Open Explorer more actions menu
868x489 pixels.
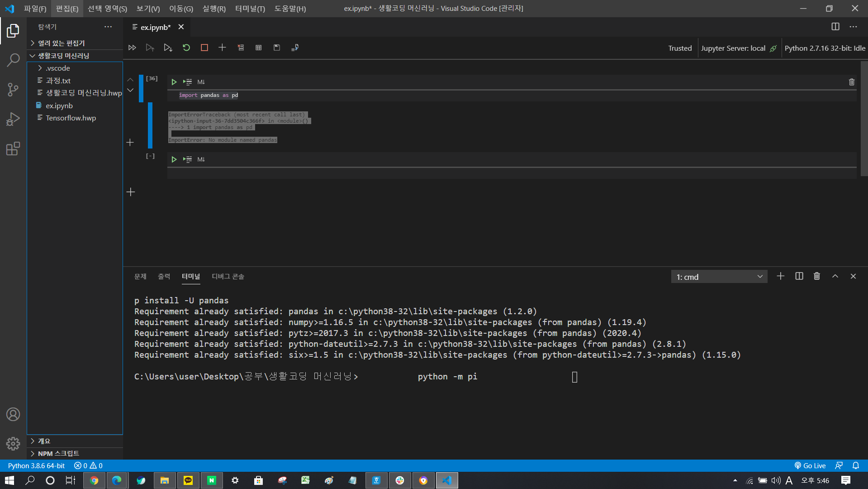tap(108, 27)
